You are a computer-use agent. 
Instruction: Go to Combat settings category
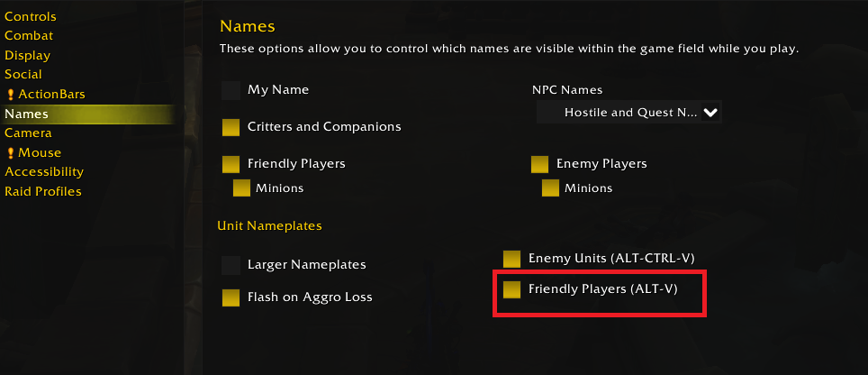click(29, 36)
